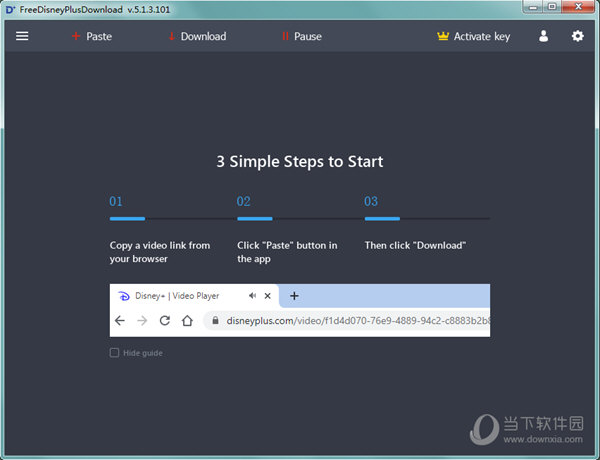
Task: Click the Download toolbar button
Action: click(x=197, y=36)
